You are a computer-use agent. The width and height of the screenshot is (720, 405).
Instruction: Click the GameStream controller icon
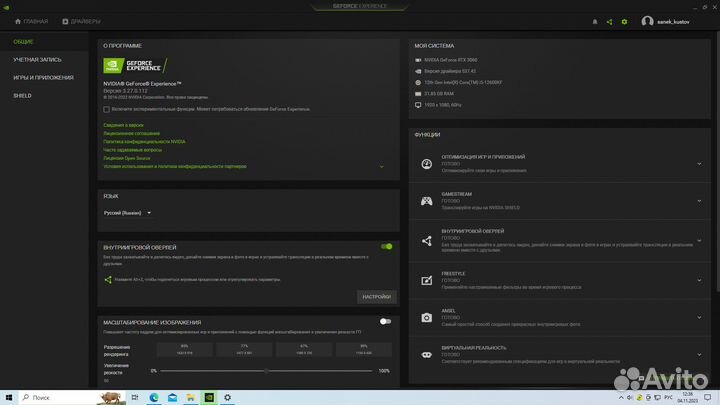[427, 201]
